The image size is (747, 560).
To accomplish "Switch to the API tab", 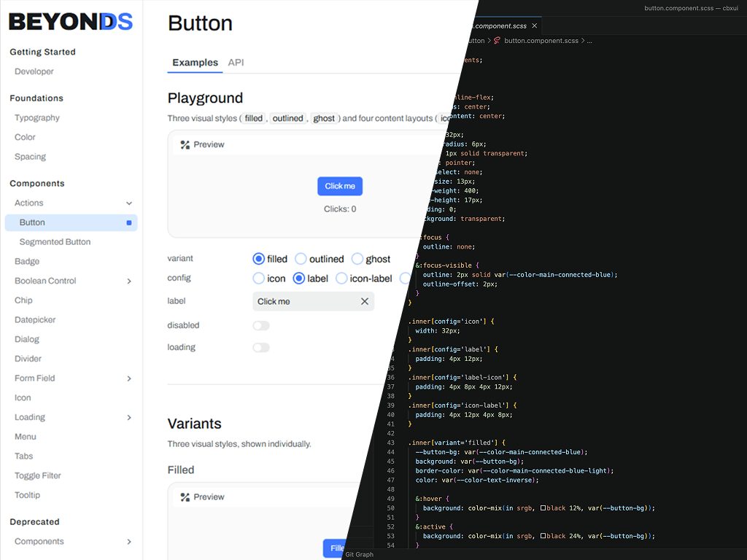I will click(236, 63).
